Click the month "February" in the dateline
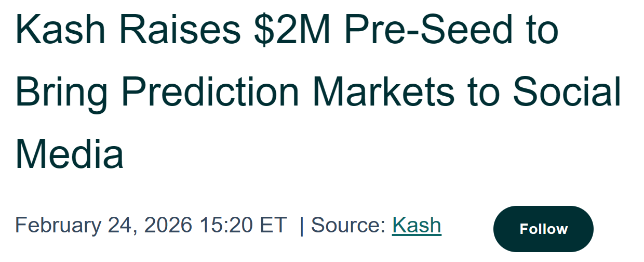Viewport: 644px width, 262px height. 58,226
